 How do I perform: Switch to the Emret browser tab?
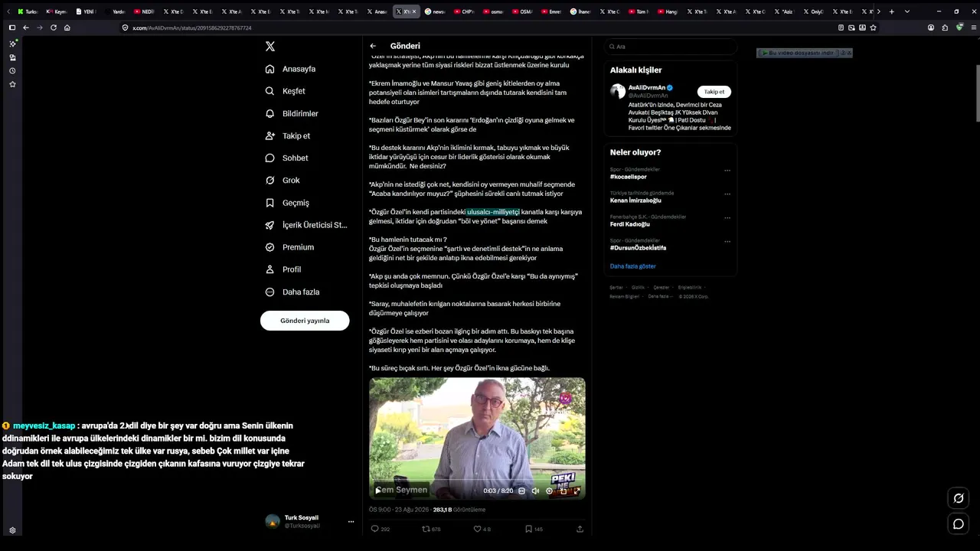(552, 11)
